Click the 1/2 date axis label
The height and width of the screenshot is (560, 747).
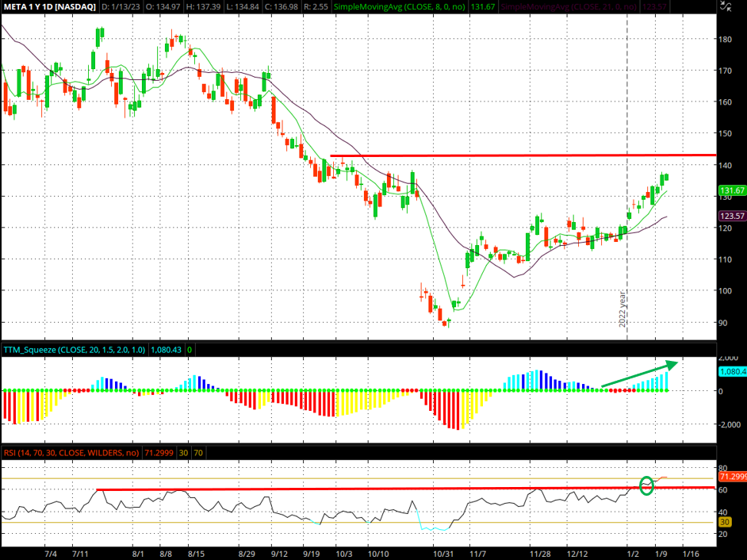(633, 554)
